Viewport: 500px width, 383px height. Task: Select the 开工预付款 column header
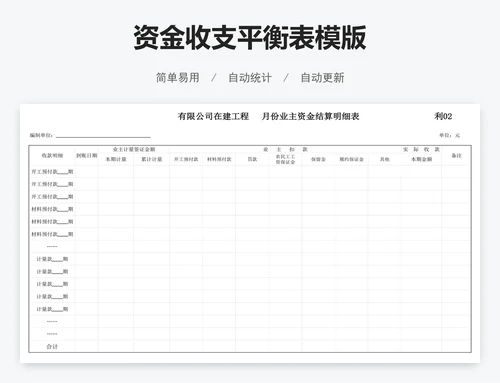pyautogui.click(x=186, y=159)
